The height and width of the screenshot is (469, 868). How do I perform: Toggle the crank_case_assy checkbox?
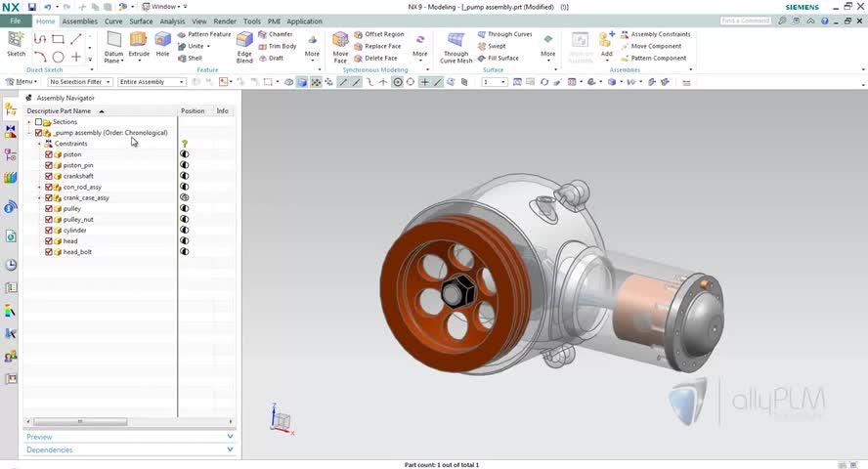pos(49,197)
